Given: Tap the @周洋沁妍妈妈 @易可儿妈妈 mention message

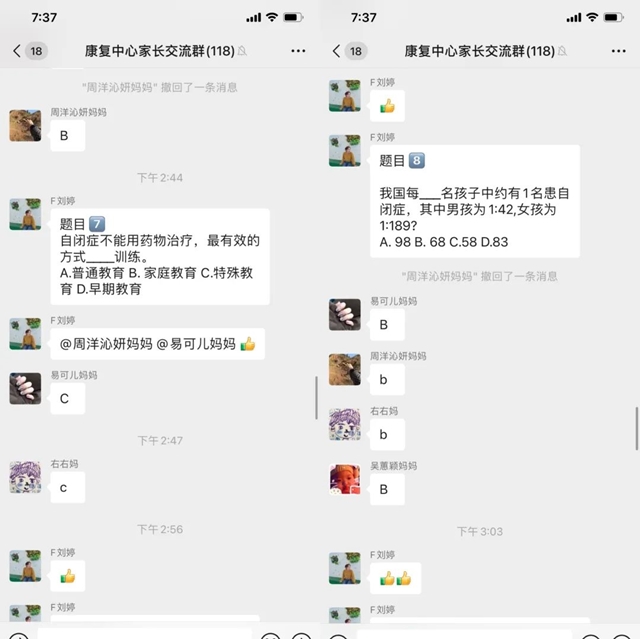Looking at the screenshot, I should 158,344.
